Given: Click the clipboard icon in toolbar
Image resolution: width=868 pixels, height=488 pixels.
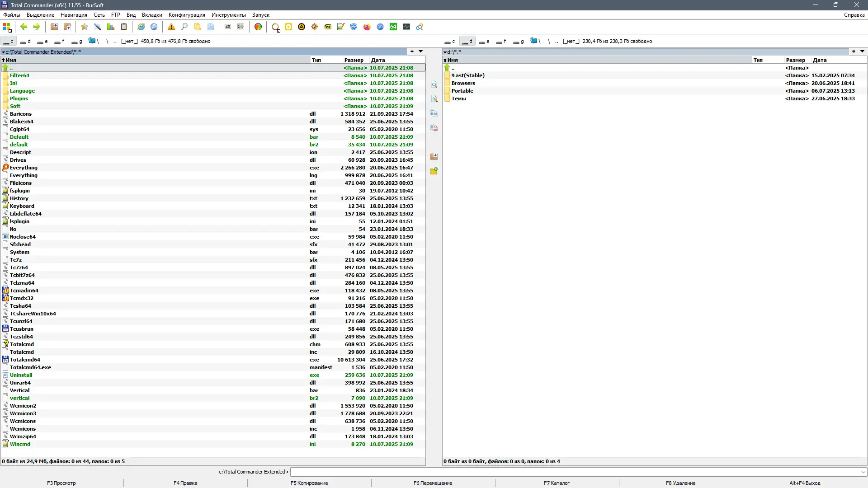Looking at the screenshot, I should [x=124, y=27].
